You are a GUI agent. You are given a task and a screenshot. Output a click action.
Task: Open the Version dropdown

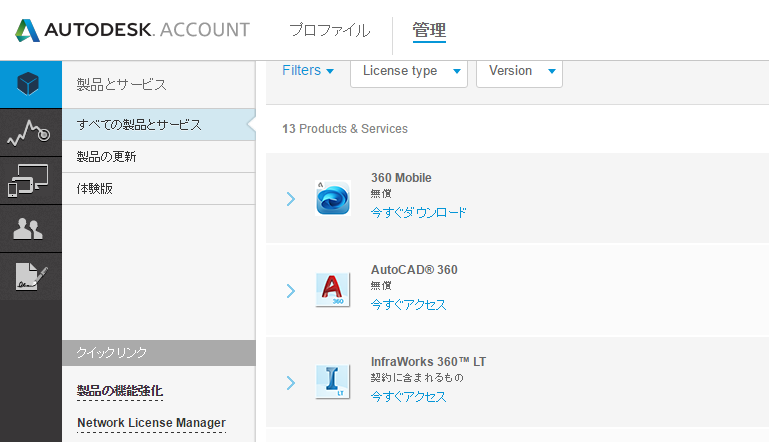(x=519, y=71)
